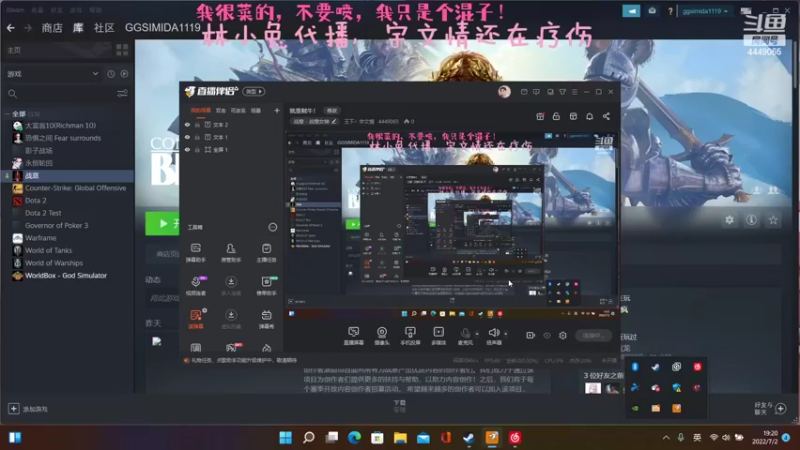Click the microphone icon in streaming tool
This screenshot has width=800, height=450.
click(465, 333)
